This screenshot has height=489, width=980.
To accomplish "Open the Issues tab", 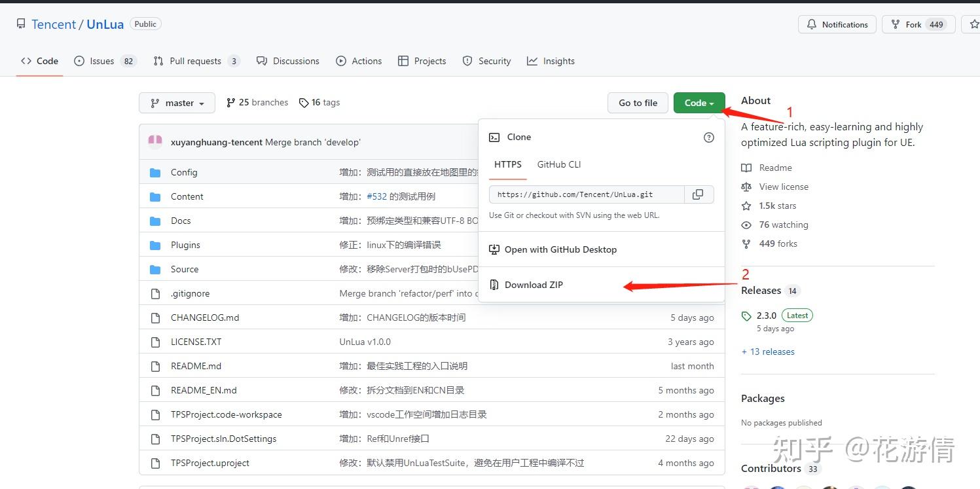I will coord(105,62).
